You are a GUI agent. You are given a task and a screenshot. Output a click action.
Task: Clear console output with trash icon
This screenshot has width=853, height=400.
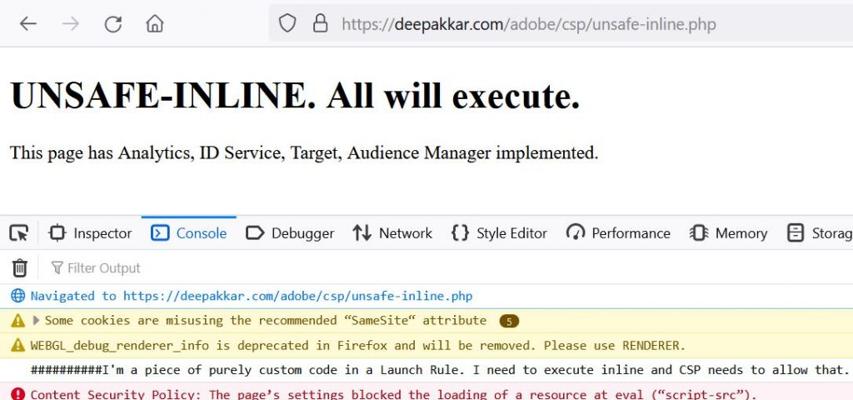pyautogui.click(x=19, y=267)
